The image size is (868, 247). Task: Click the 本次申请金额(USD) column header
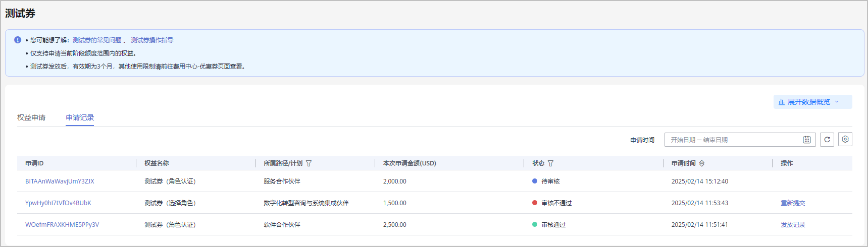point(410,163)
